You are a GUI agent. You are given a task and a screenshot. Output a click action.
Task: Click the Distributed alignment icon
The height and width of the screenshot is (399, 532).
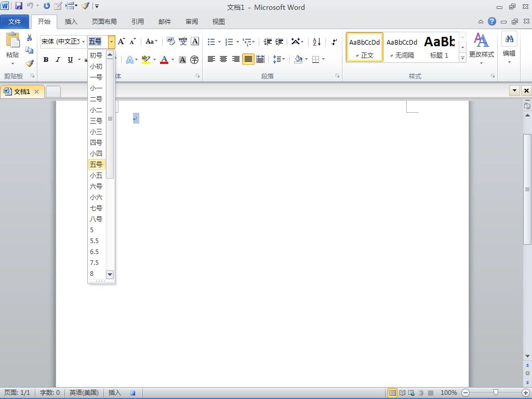pos(260,59)
